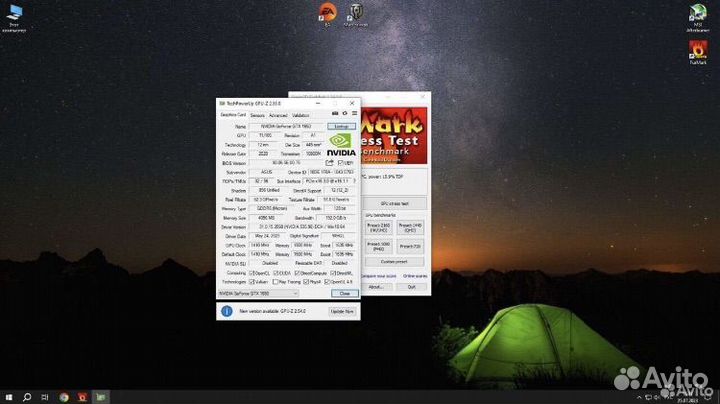Image resolution: width=720 pixels, height=404 pixels.
Task: Start the FurMark GPU stress test
Action: pyautogui.click(x=394, y=203)
